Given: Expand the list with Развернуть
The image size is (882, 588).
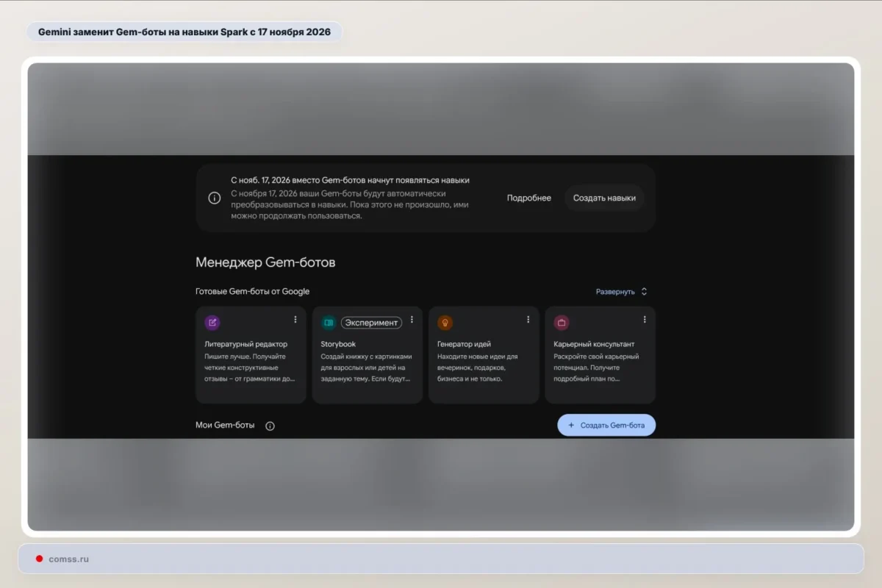Looking at the screenshot, I should click(x=615, y=292).
